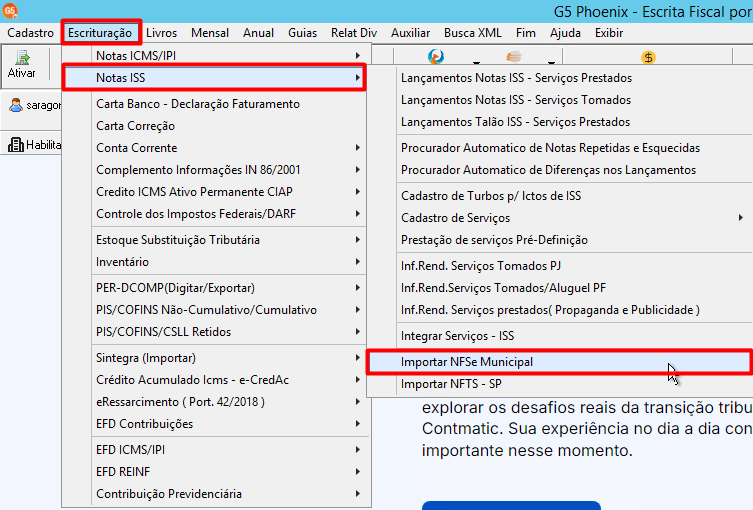Expand Inventário submenu
The height and width of the screenshot is (510, 753).
tap(214, 262)
